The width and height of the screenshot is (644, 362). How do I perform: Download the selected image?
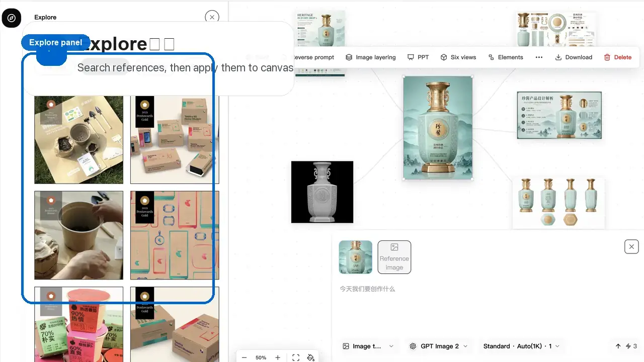tap(574, 57)
